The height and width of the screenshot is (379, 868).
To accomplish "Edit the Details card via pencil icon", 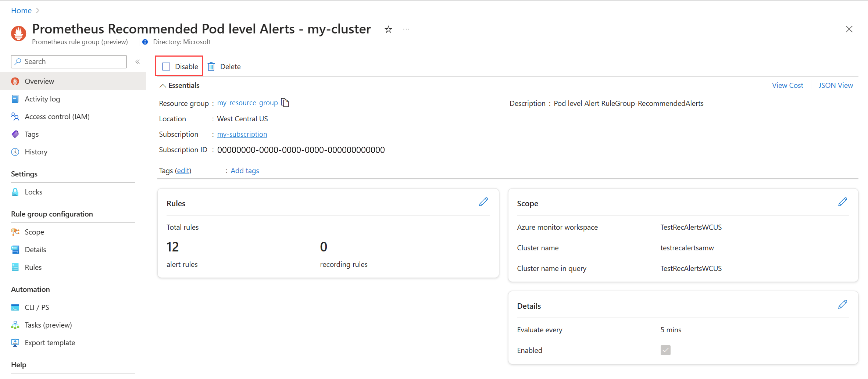I will coord(843,304).
